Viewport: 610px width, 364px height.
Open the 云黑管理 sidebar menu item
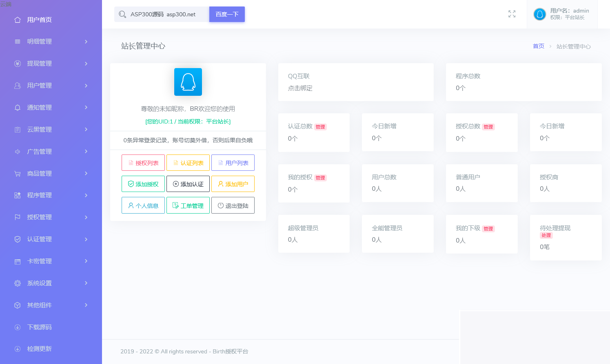point(40,129)
